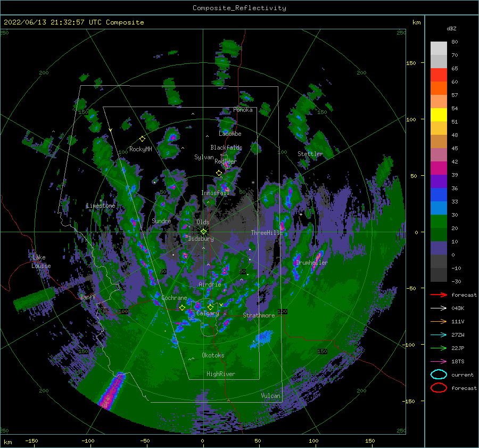Select radar-center diamond marker above Didsbury
Image resolution: width=479 pixels, height=448 pixels.
(x=203, y=232)
